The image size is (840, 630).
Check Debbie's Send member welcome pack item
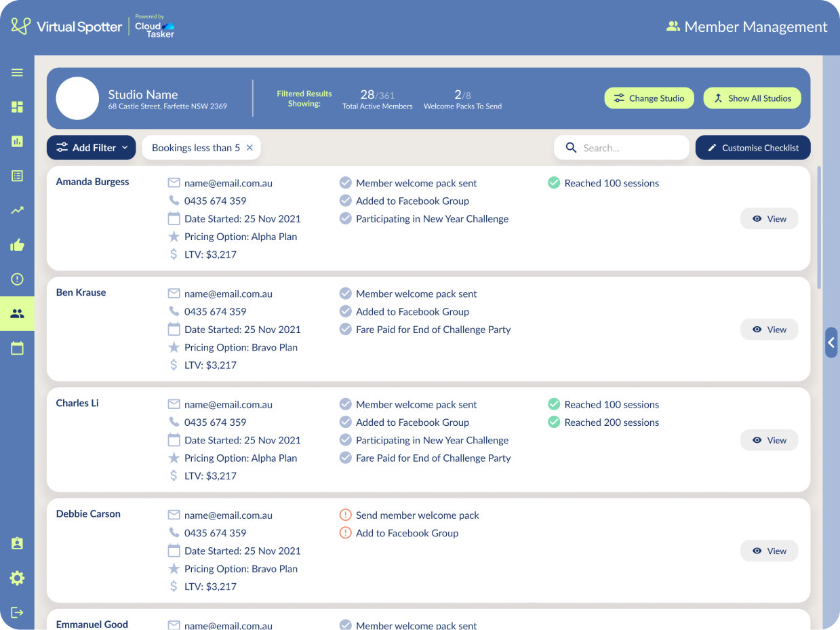(345, 515)
